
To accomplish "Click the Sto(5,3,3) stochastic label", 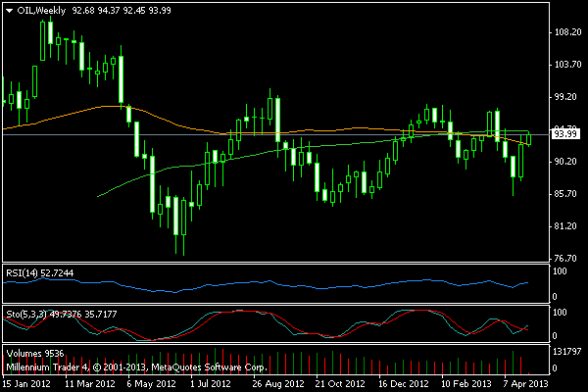I will (x=45, y=314).
